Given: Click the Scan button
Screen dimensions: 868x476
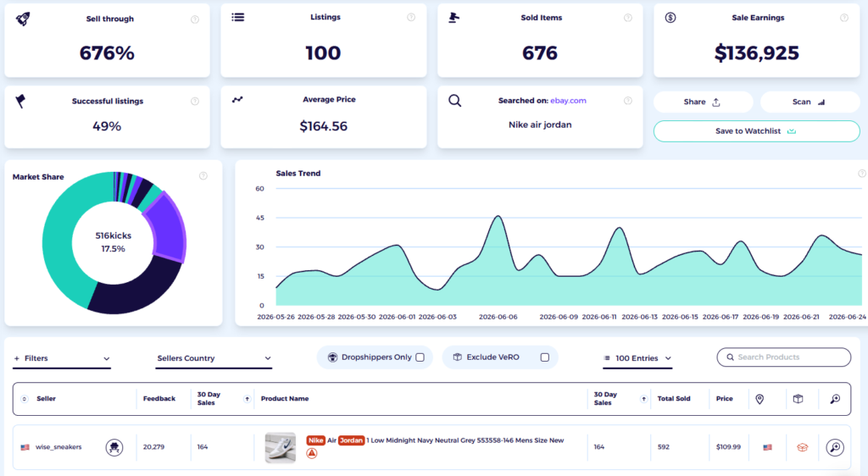Looking at the screenshot, I should coord(810,102).
